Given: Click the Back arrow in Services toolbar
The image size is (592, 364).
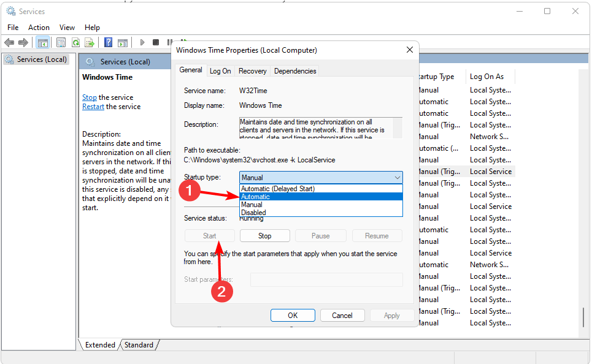Looking at the screenshot, I should click(x=9, y=43).
